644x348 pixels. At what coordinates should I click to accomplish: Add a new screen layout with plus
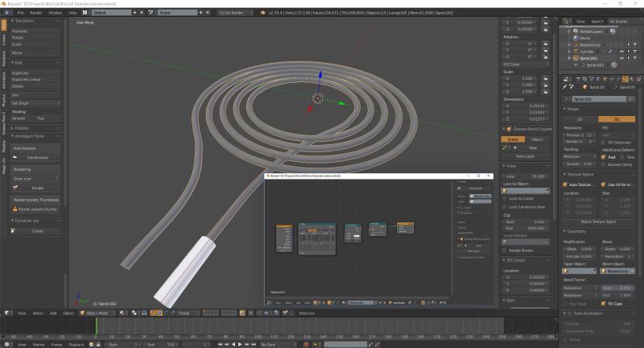click(x=134, y=13)
